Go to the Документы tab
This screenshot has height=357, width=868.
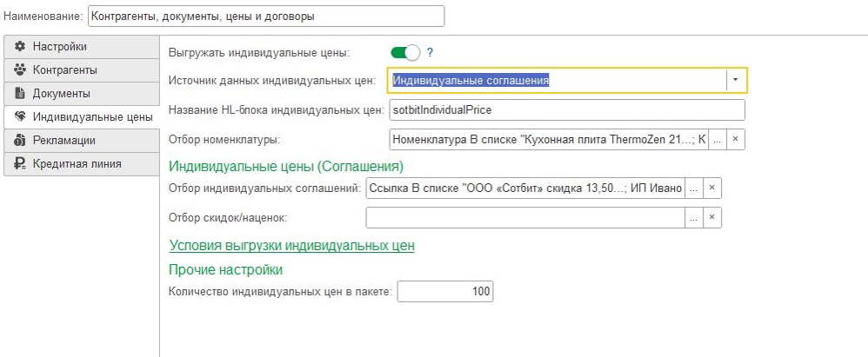click(x=82, y=94)
